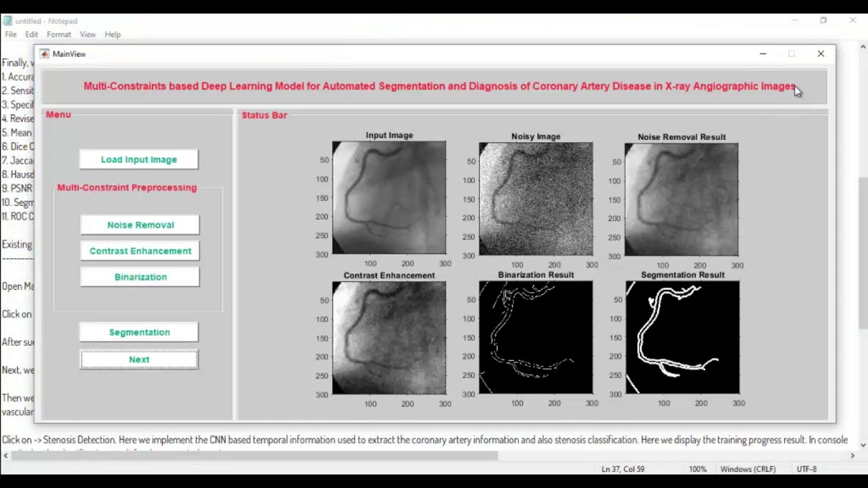Click the MATLAB icon in MainView title bar
868x488 pixels.
tap(45, 54)
